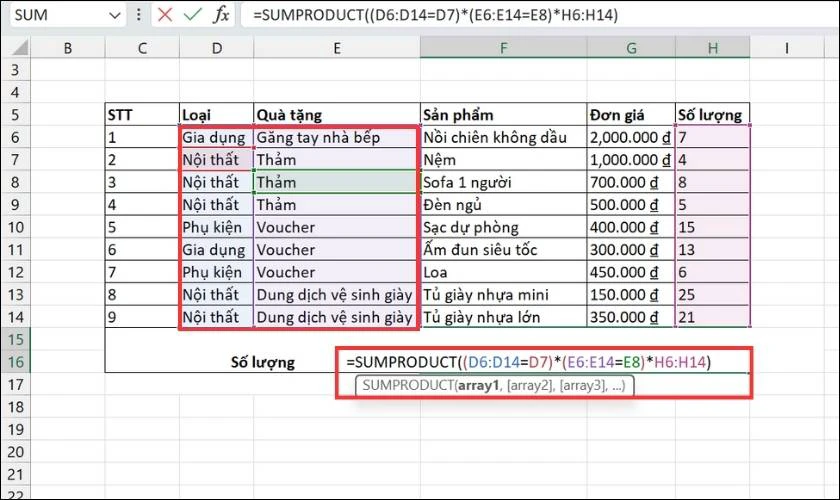Click the Đơn giá header cell

[x=631, y=115]
